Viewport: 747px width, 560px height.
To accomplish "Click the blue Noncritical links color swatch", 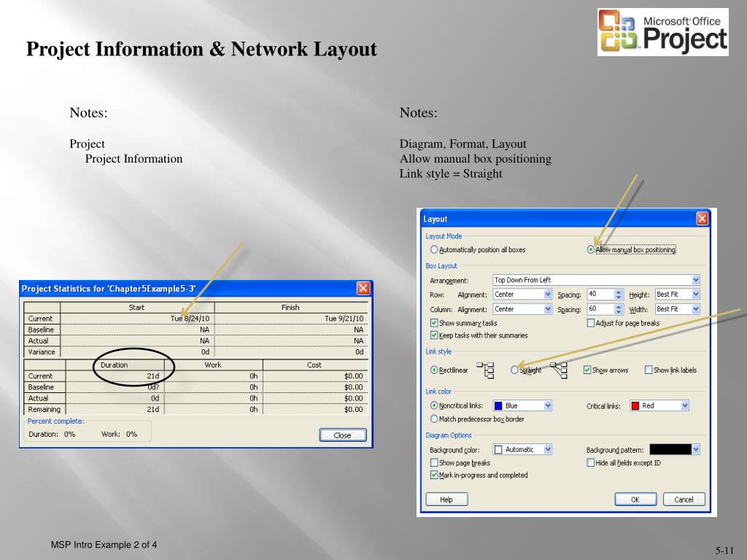I will point(498,405).
